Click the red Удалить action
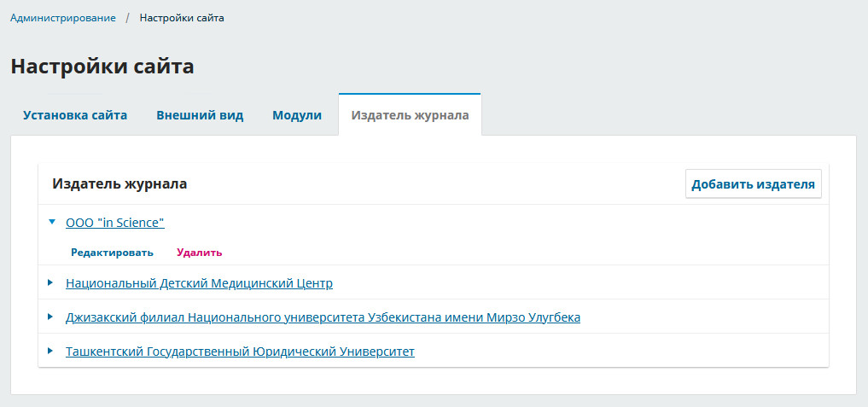This screenshot has width=868, height=407. (199, 253)
